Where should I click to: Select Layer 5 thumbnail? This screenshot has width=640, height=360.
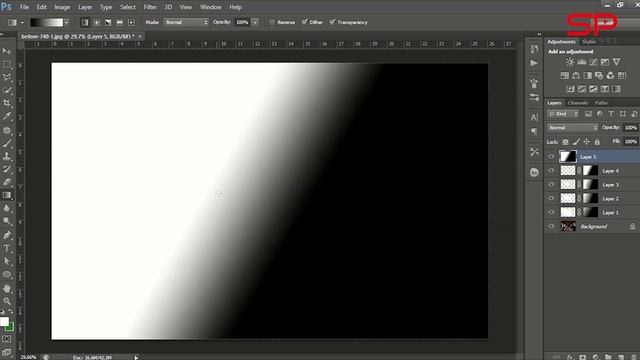pos(568,156)
